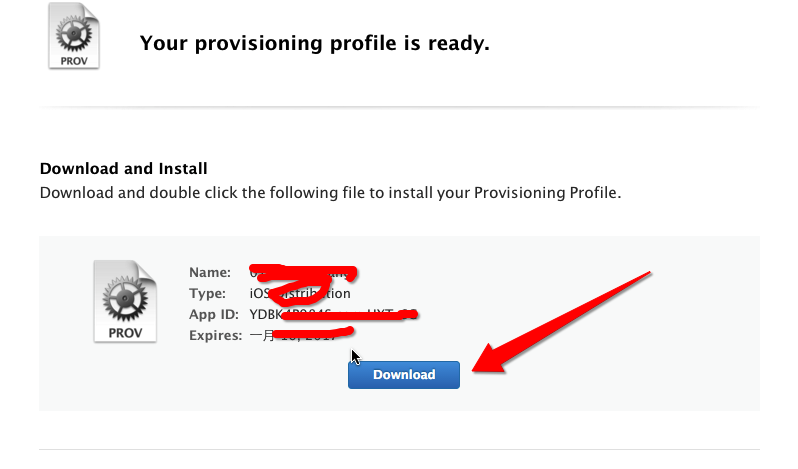Click the "Name:" field label

click(x=210, y=272)
